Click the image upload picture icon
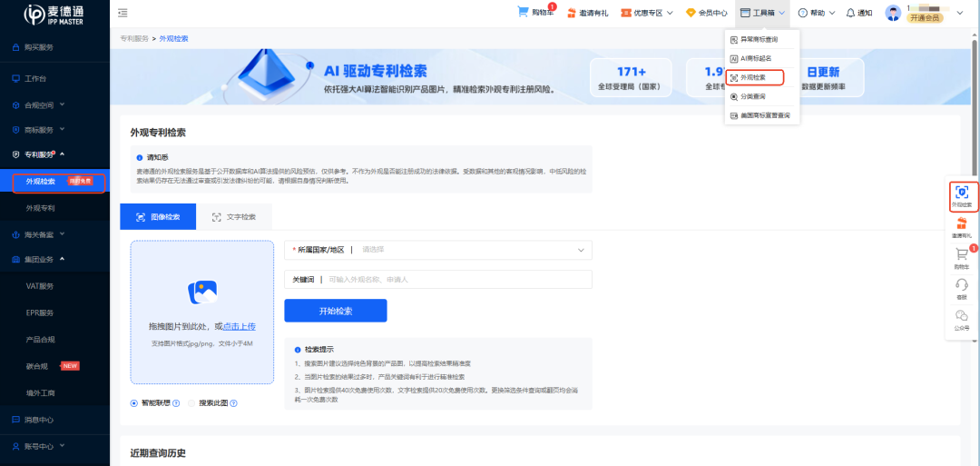 (202, 292)
